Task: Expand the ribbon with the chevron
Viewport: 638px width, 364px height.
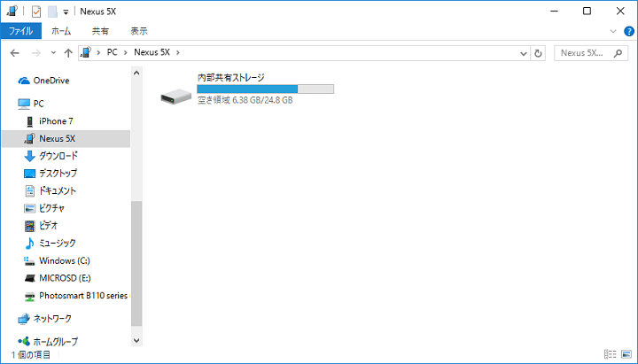Action: [x=613, y=31]
